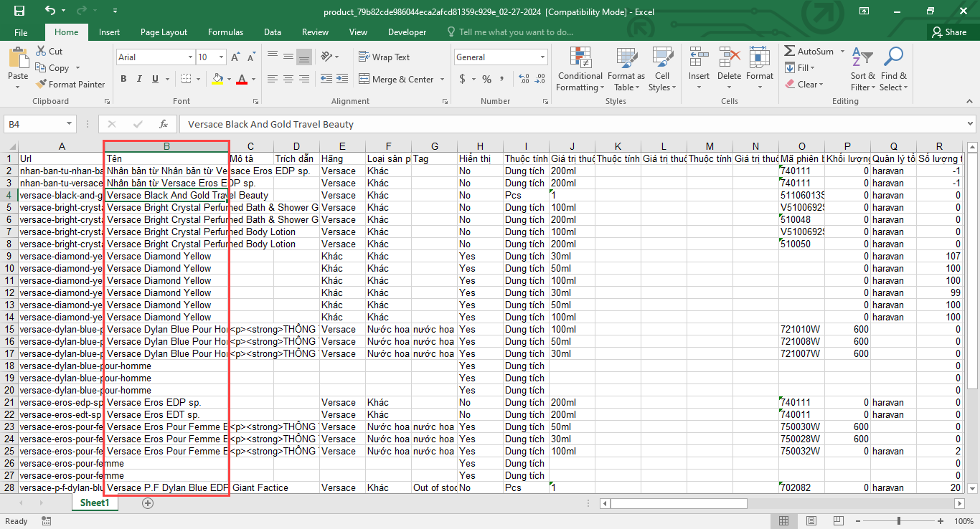980x529 pixels.
Task: Click the Tell me what you want search box
Action: (x=515, y=32)
